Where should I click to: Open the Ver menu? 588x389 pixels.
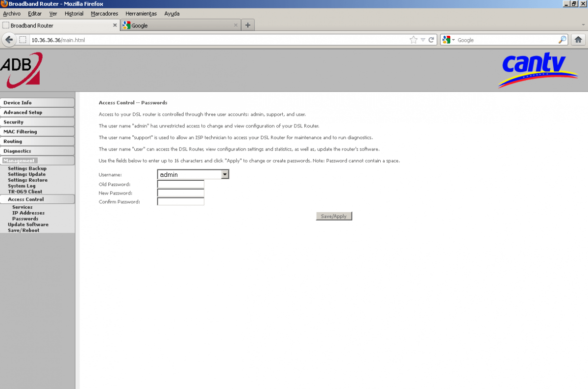53,13
